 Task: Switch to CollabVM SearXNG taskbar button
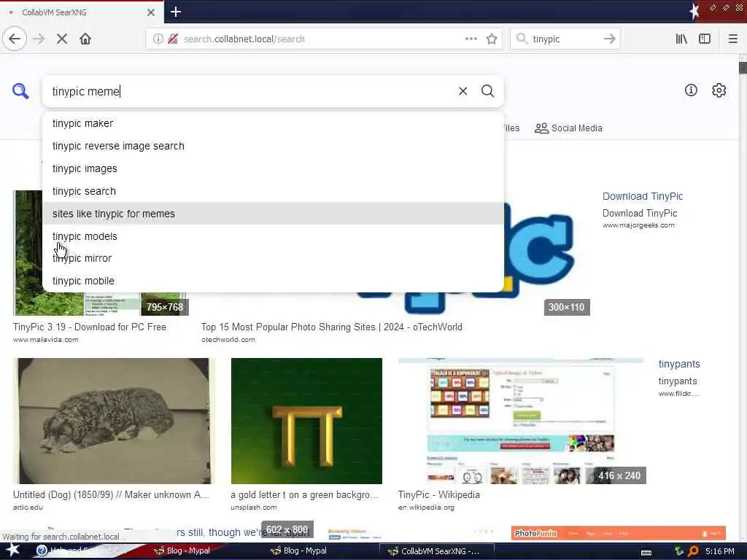pyautogui.click(x=436, y=551)
